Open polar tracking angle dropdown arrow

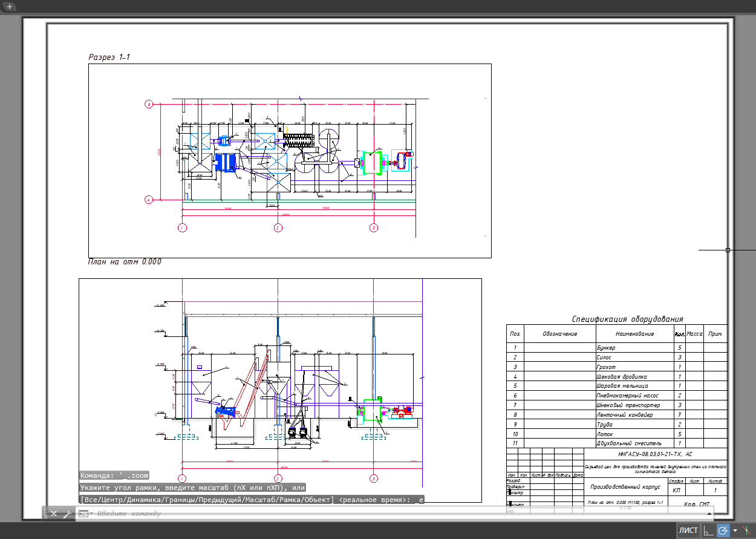735,531
